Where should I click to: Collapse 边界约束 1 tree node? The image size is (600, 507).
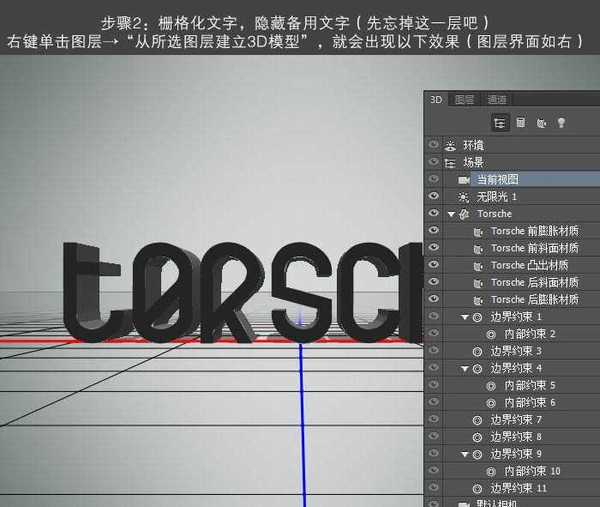[465, 317]
